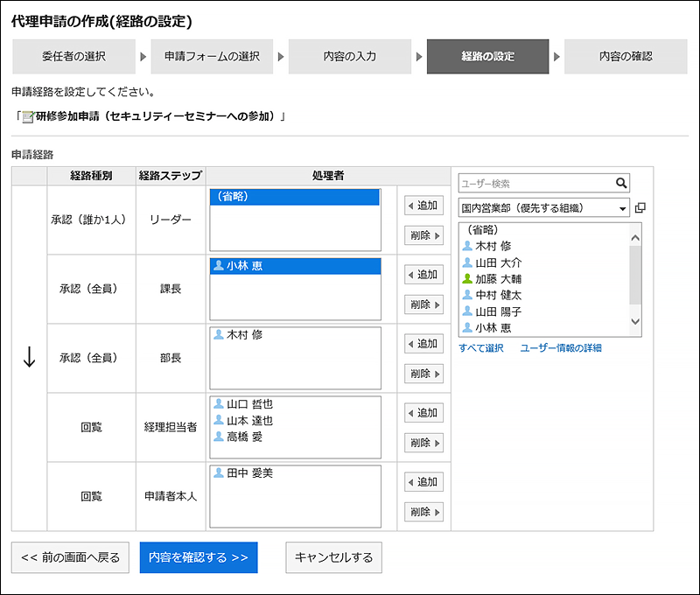Click 追加 for the 申請者本人 step
This screenshot has height=595, width=700.
423,482
